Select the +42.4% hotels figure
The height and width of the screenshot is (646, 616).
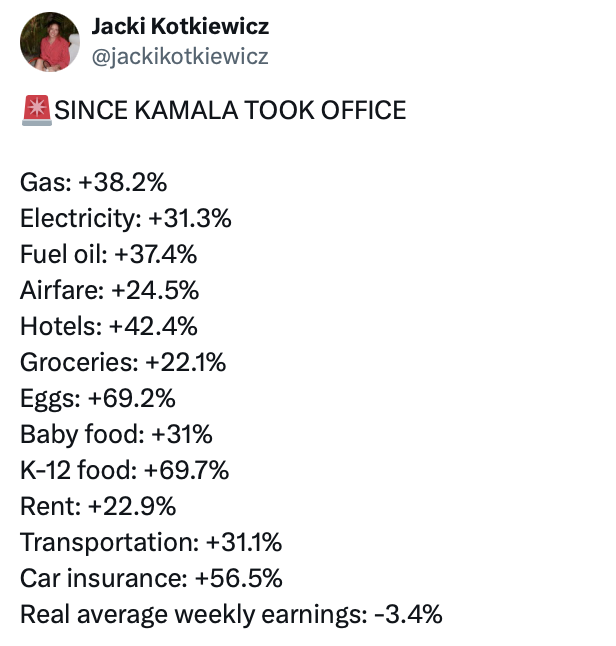point(153,326)
